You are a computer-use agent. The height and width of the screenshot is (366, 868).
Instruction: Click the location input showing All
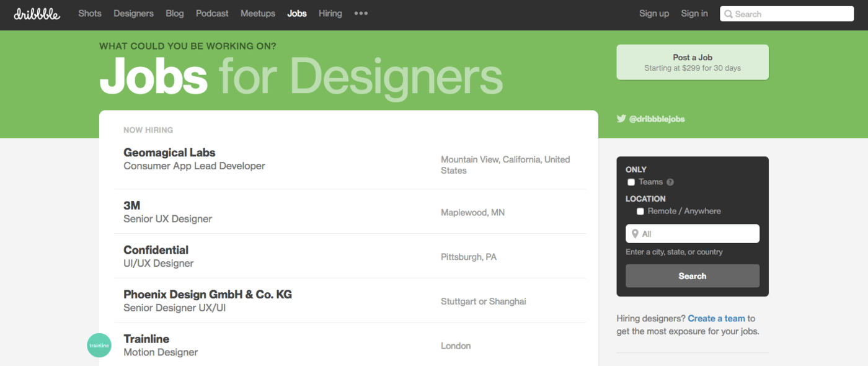pos(693,234)
